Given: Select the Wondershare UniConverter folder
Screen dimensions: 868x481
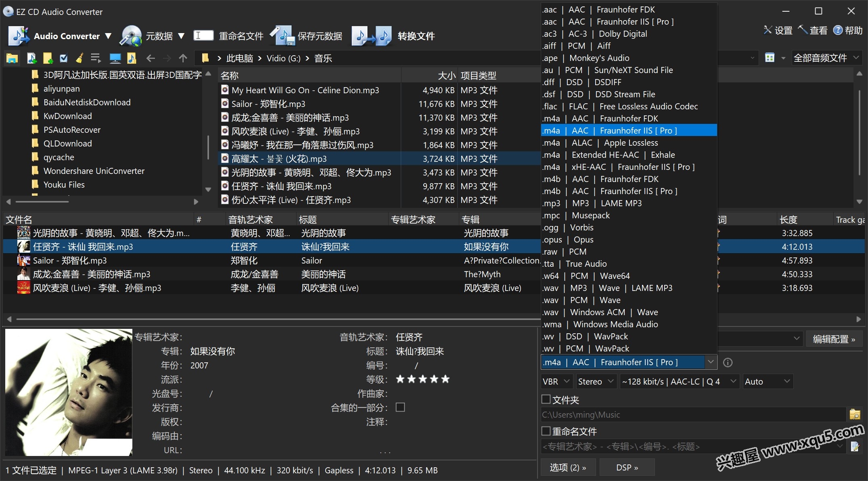Looking at the screenshot, I should tap(94, 171).
